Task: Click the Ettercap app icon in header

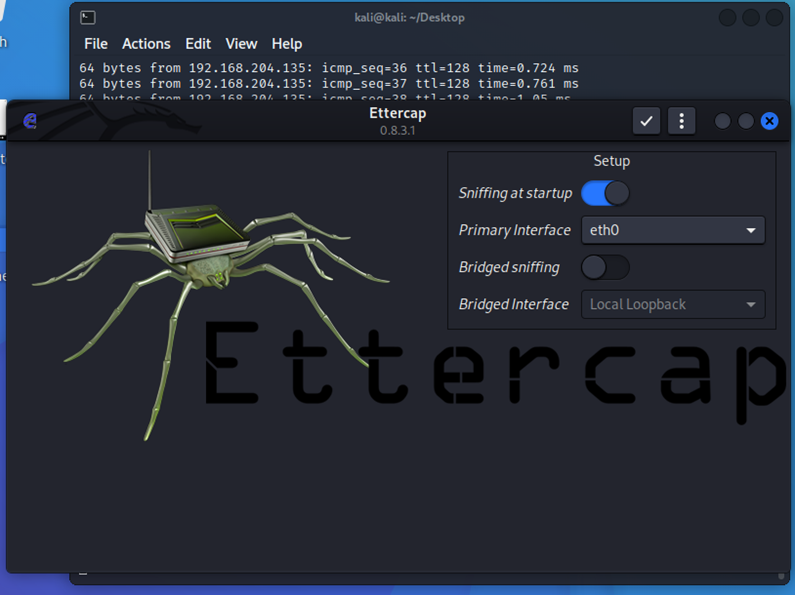Action: (30, 121)
